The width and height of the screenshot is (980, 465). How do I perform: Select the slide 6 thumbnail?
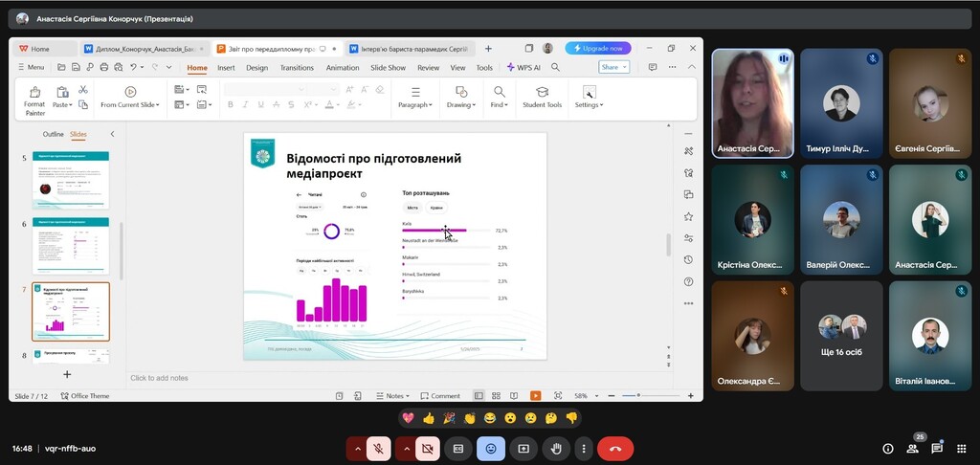pyautogui.click(x=71, y=246)
